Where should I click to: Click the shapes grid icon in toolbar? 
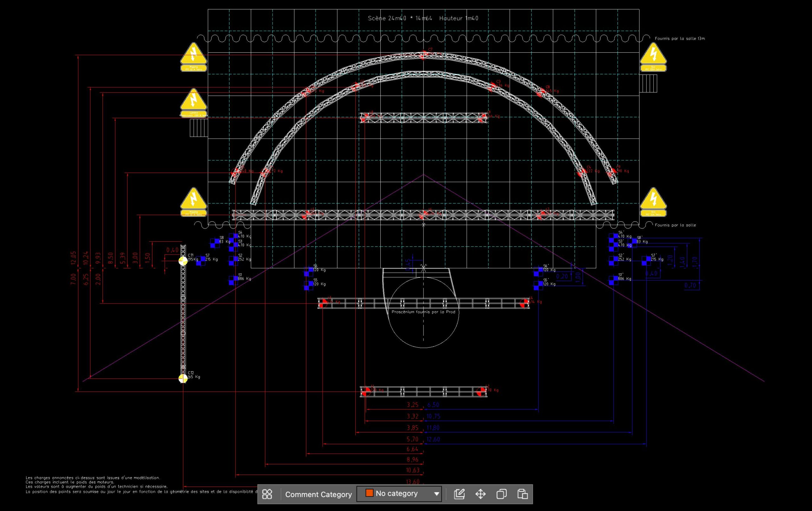(x=267, y=494)
